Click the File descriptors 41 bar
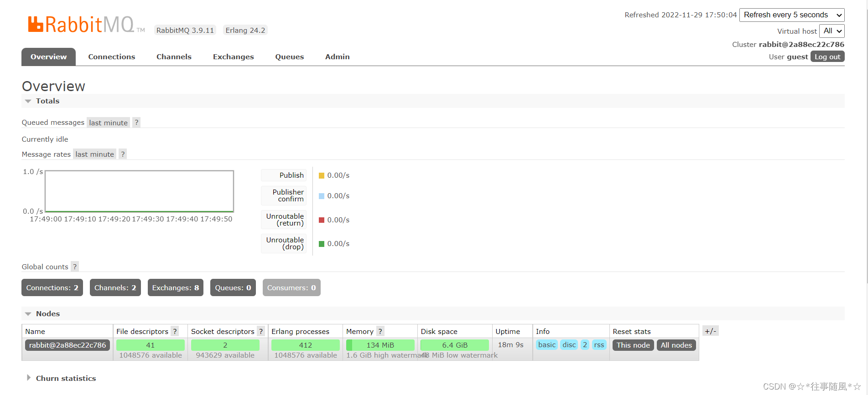The width and height of the screenshot is (868, 395). point(151,345)
